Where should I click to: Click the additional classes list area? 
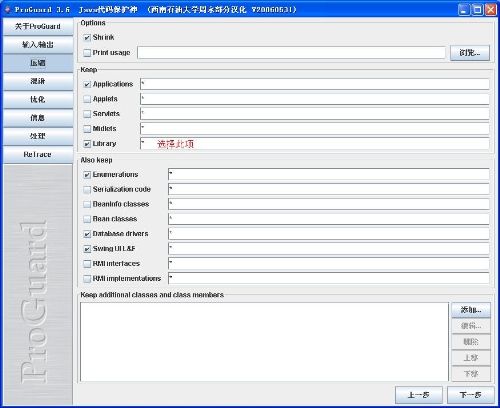tap(264, 342)
